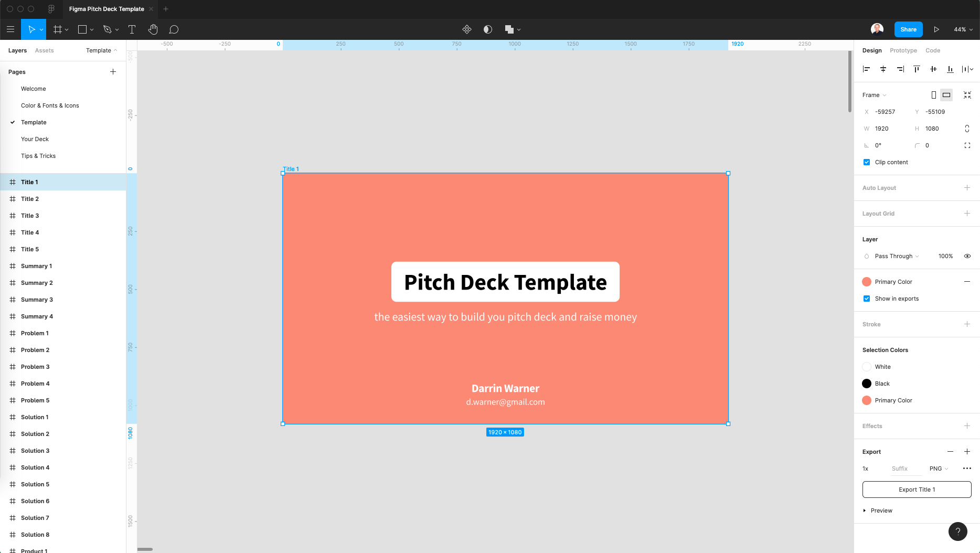
Task: Click the Create component icon
Action: 467,29
